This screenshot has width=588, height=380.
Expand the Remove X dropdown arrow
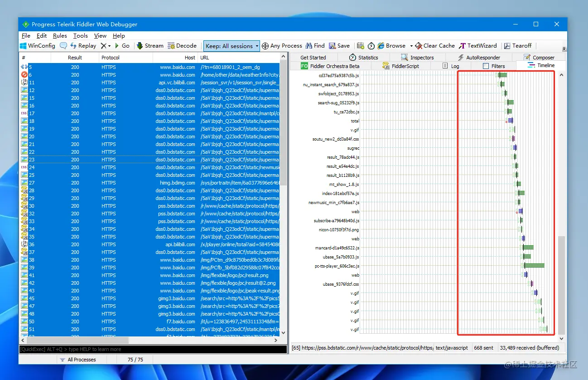tap(110, 46)
